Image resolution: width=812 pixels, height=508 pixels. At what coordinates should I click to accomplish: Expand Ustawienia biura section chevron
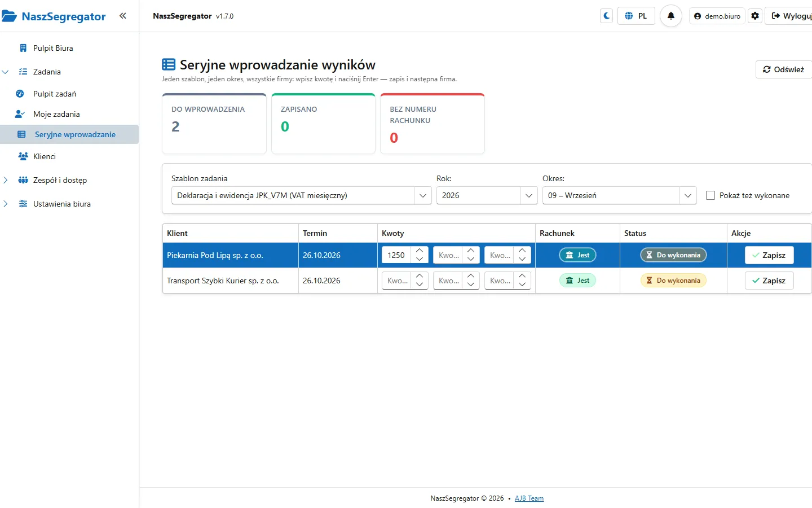6,204
